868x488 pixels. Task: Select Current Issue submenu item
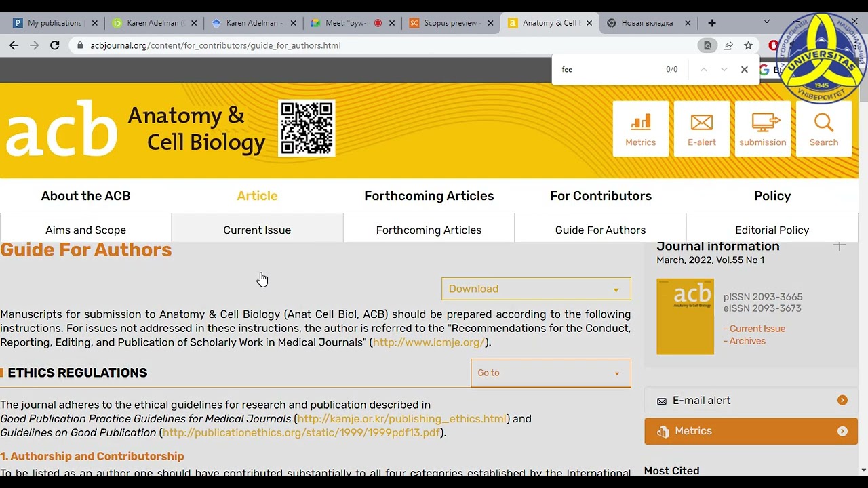point(257,230)
